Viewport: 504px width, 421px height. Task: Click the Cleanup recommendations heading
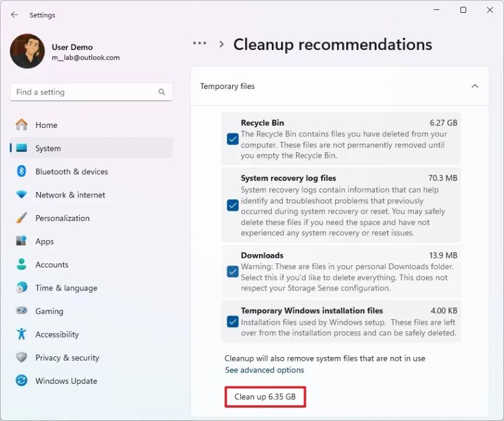[333, 44]
